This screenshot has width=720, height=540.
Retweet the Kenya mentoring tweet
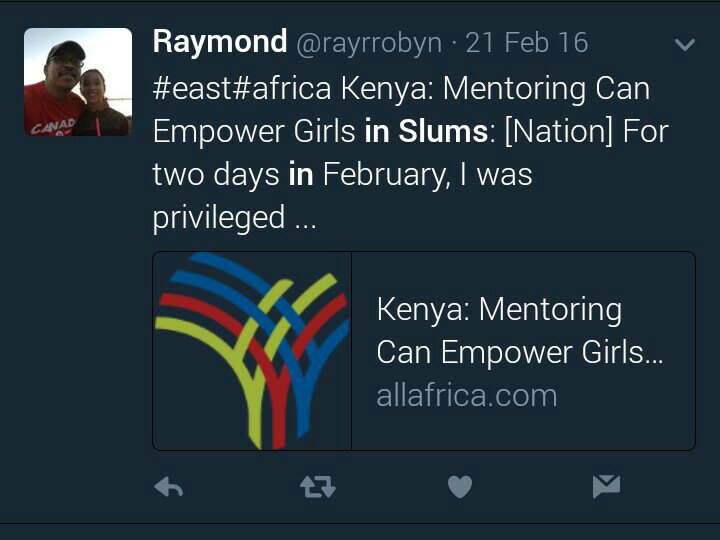318,487
